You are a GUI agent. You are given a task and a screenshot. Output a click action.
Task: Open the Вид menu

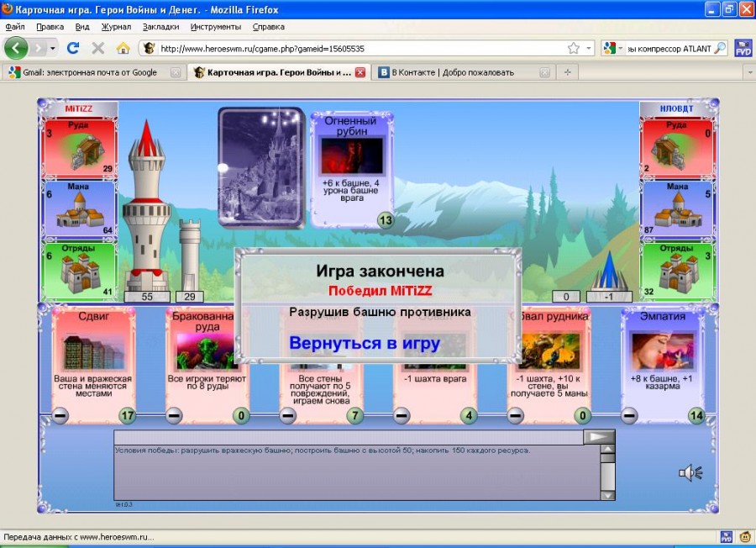(x=82, y=27)
